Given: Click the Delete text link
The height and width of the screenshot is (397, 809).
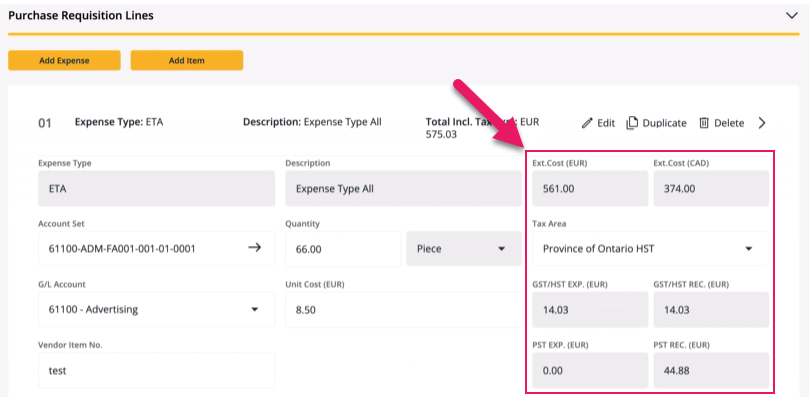Looking at the screenshot, I should [729, 123].
